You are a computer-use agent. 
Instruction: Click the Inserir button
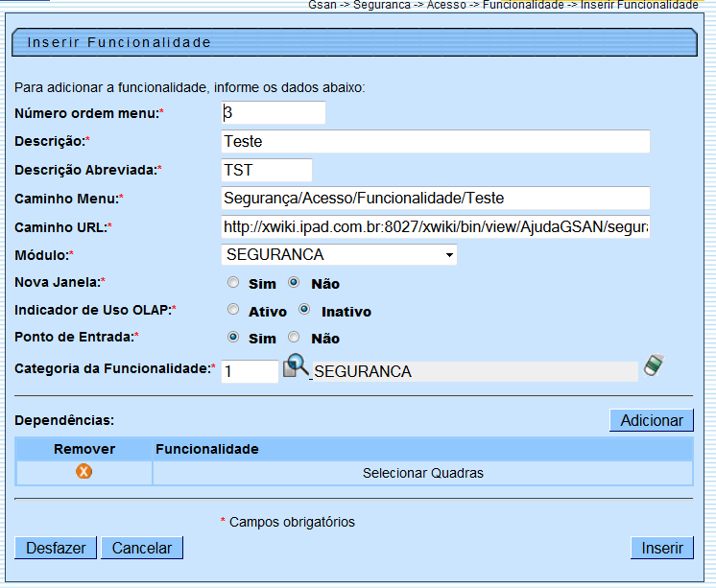661,548
